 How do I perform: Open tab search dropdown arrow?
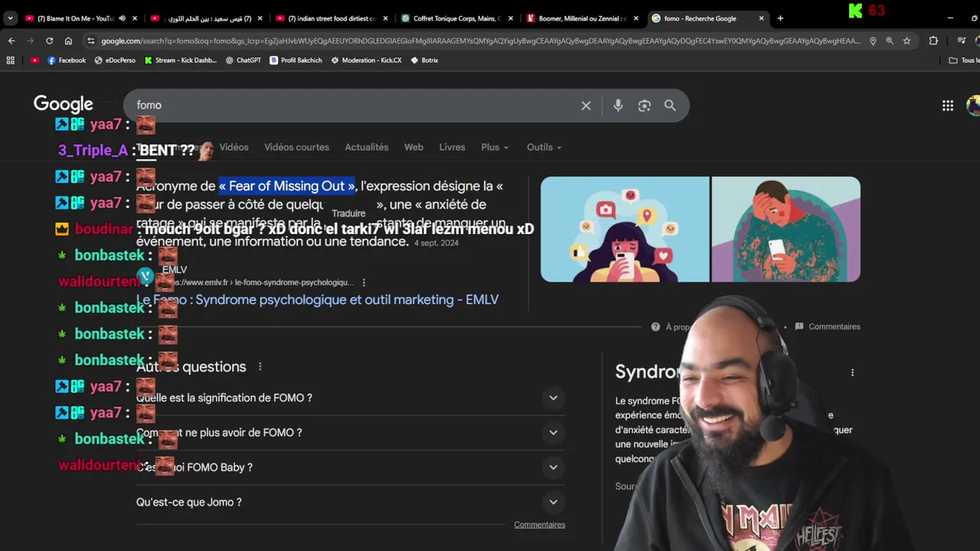10,18
